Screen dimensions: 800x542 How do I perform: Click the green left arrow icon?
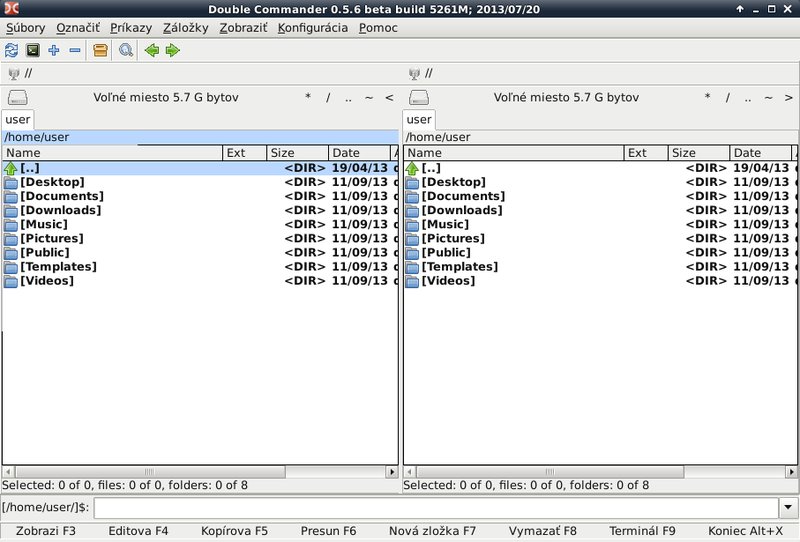click(152, 50)
